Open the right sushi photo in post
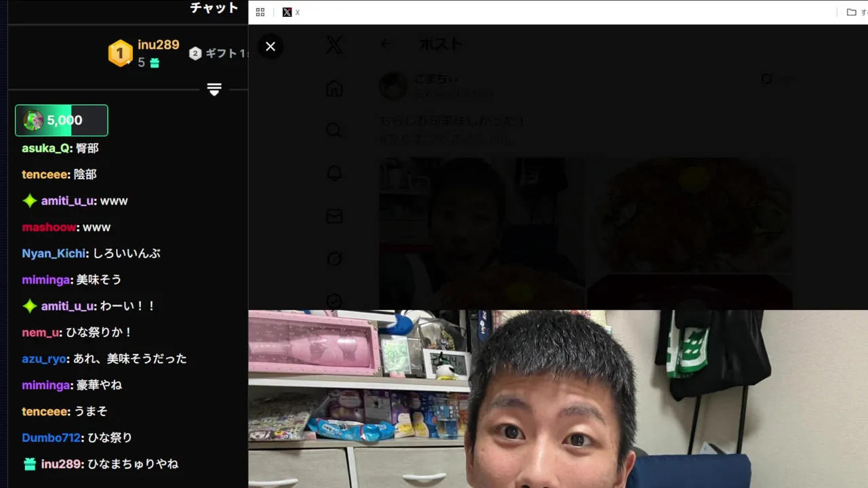868x488 pixels. [x=690, y=215]
